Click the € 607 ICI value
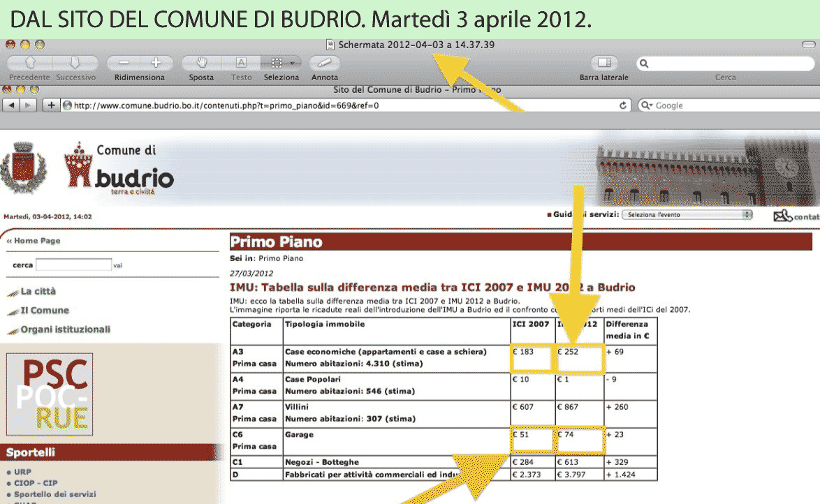The width and height of the screenshot is (820, 504). [x=523, y=407]
